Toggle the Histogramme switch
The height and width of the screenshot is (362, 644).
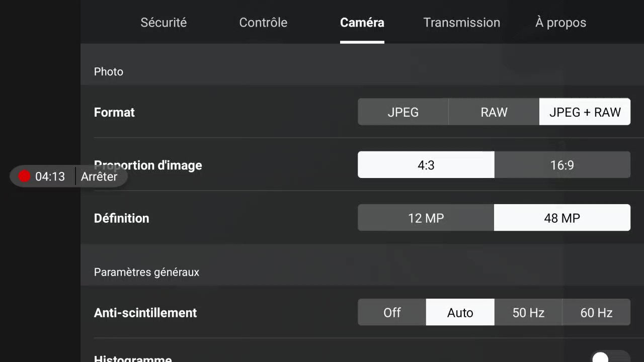pos(610,357)
